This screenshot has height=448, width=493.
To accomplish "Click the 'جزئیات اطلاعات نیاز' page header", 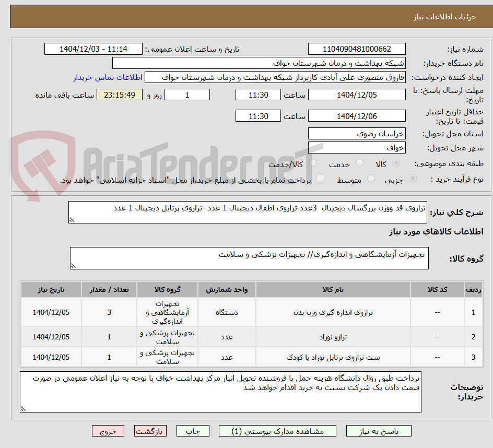I will [445, 17].
